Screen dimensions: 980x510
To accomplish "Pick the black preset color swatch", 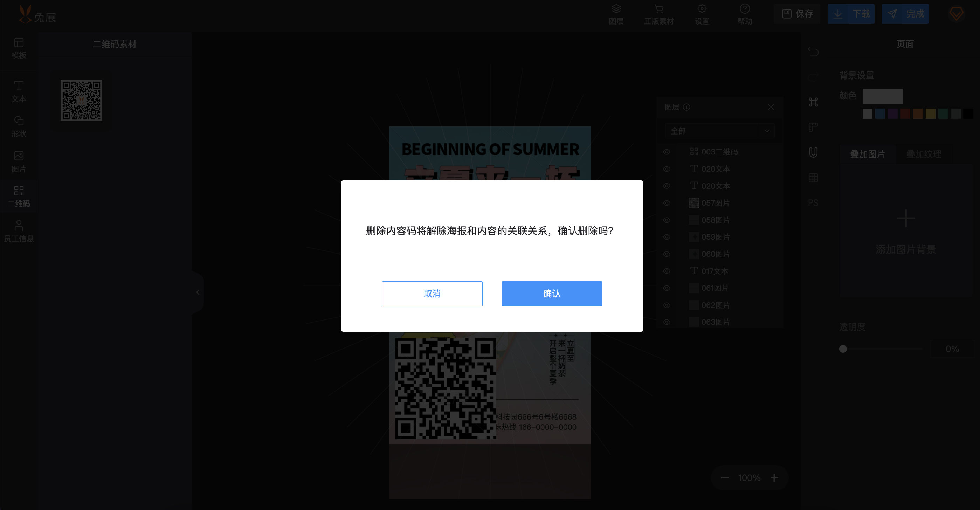I will tap(968, 113).
